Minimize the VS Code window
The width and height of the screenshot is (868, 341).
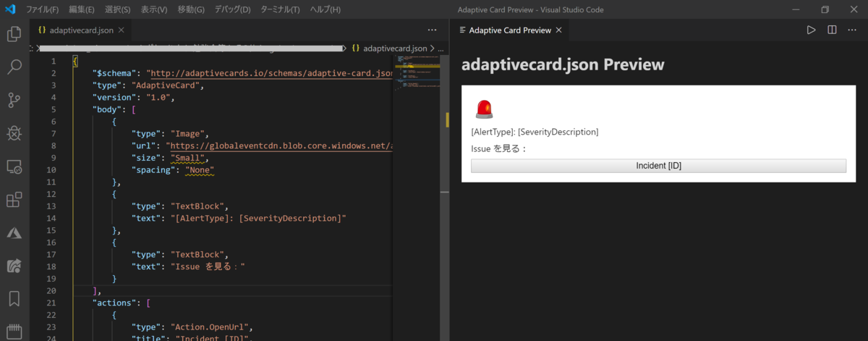point(795,9)
